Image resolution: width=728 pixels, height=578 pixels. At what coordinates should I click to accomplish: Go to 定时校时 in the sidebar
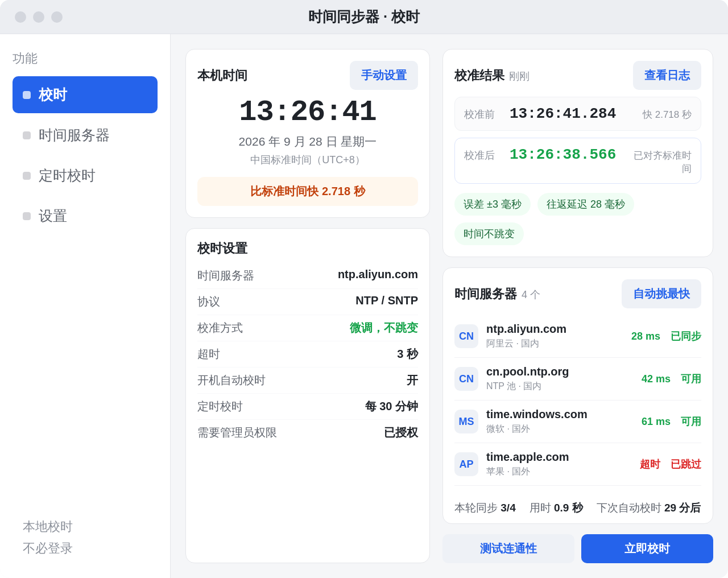click(x=85, y=176)
